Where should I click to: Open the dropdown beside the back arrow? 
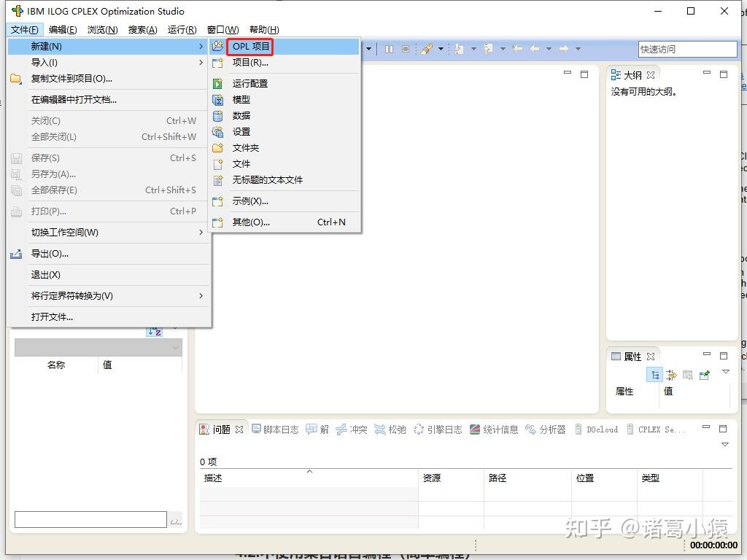coord(549,49)
